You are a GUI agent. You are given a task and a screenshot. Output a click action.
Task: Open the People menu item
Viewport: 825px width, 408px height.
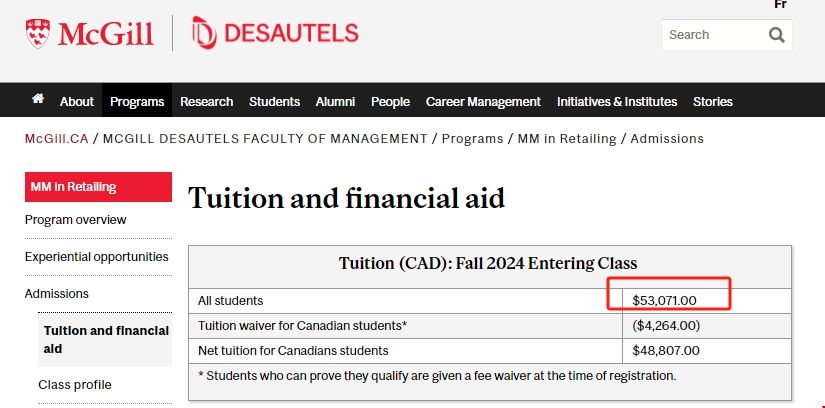(390, 101)
